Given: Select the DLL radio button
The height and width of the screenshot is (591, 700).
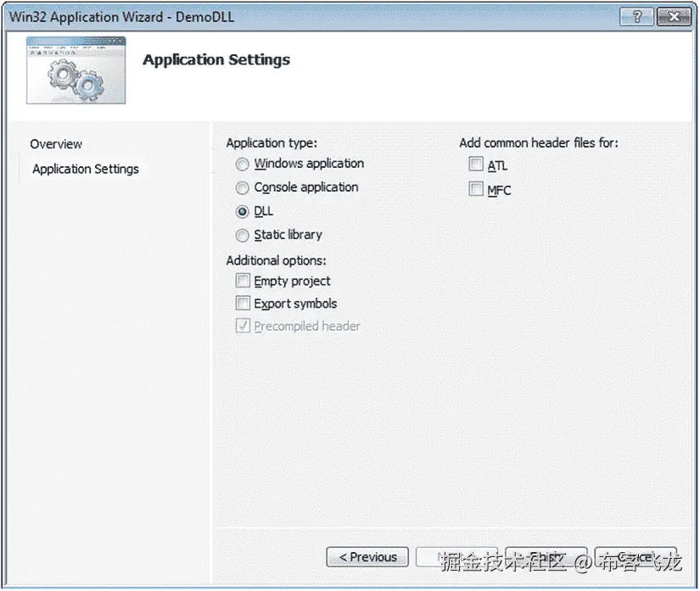Looking at the screenshot, I should (242, 211).
